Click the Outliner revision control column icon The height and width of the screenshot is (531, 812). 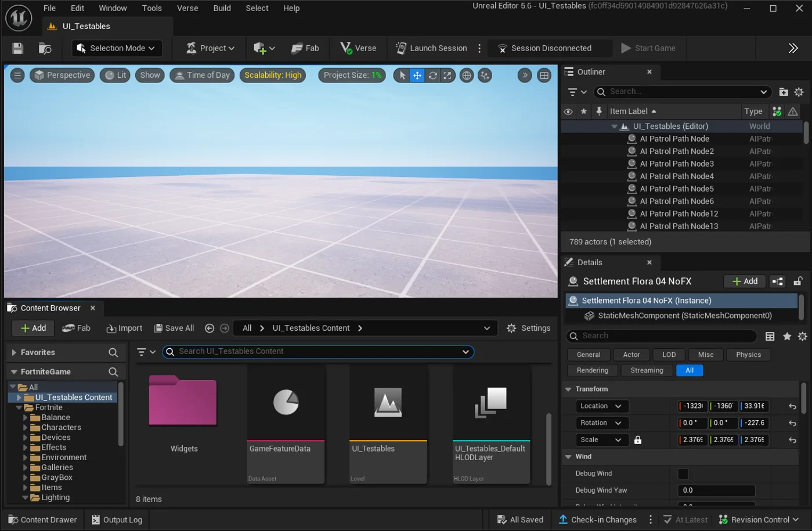pos(777,111)
